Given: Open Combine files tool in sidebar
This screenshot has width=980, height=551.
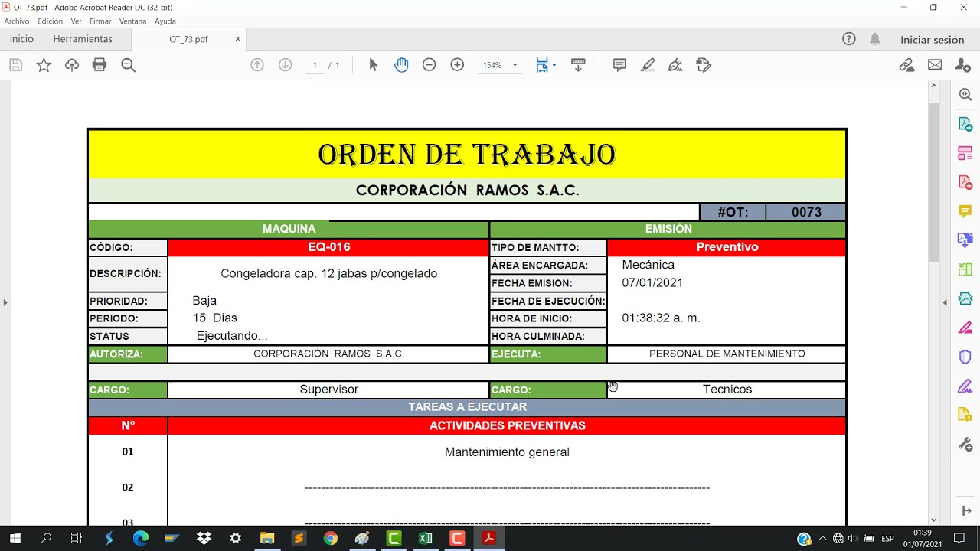Looking at the screenshot, I should [x=965, y=240].
